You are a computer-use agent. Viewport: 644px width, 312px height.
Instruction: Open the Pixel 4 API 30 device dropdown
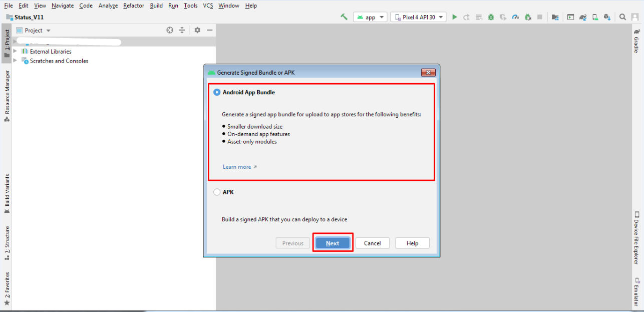click(x=418, y=17)
